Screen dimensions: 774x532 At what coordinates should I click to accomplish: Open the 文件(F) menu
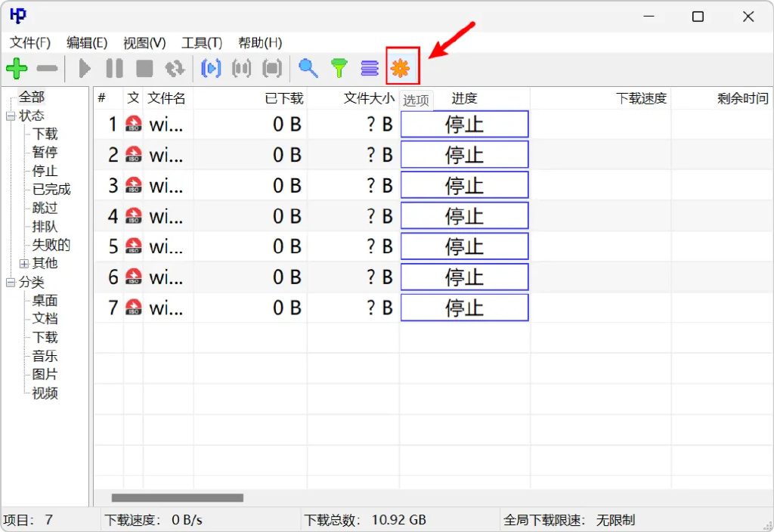[30, 43]
